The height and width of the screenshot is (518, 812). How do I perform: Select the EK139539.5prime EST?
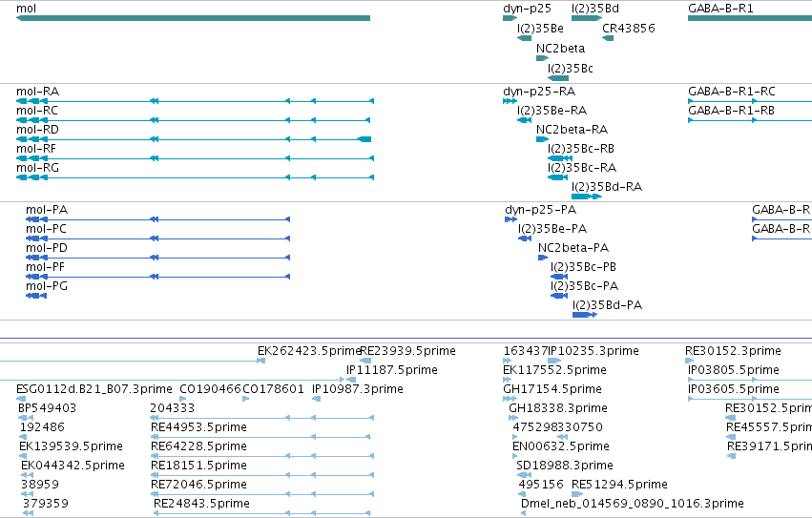tap(23, 456)
